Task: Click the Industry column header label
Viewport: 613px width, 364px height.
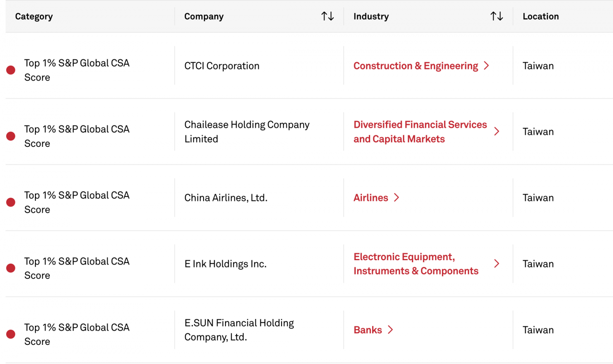Action: coord(371,16)
